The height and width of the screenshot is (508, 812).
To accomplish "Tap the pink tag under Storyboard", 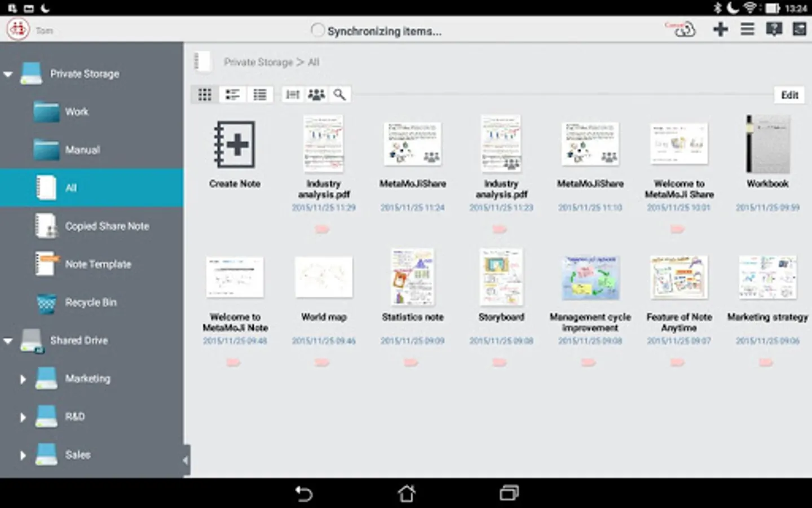I will point(500,362).
